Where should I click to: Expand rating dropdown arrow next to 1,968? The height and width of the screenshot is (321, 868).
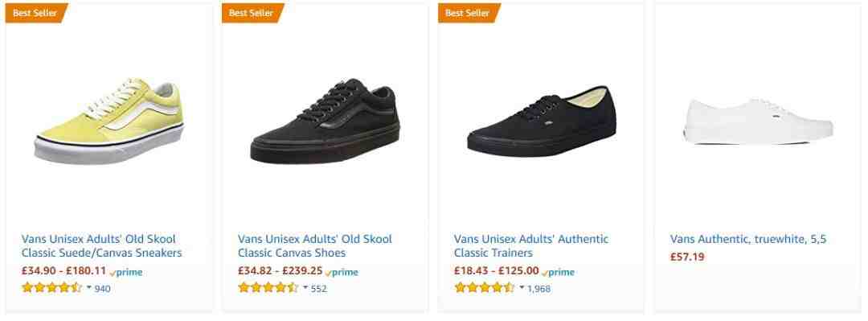(522, 288)
